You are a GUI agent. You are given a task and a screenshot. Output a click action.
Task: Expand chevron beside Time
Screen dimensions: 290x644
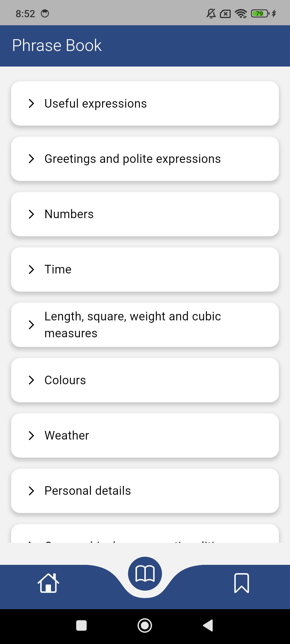(31, 269)
